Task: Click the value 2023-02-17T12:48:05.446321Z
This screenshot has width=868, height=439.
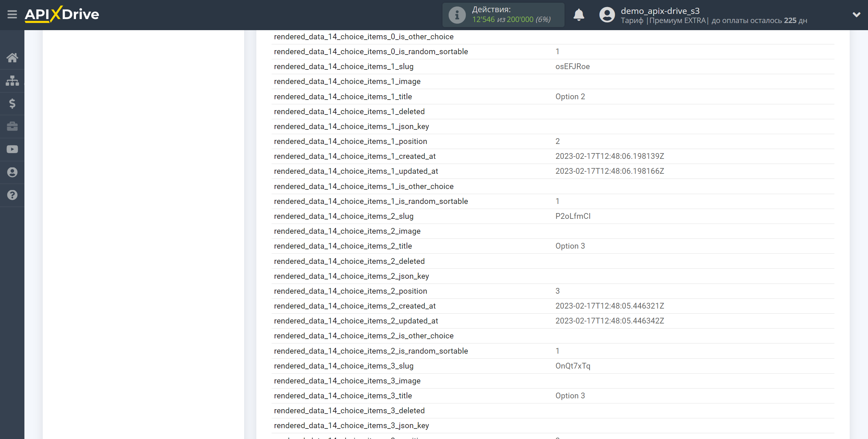Action: [610, 306]
